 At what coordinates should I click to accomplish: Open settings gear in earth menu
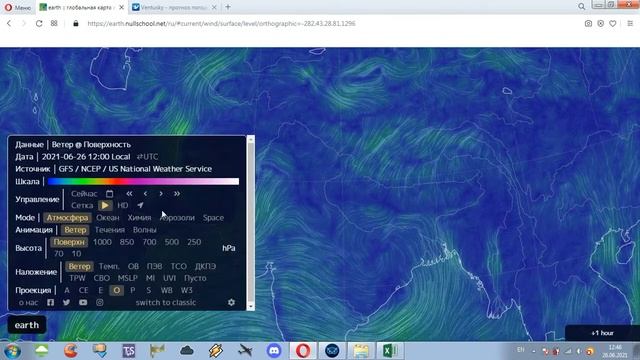[x=231, y=302]
